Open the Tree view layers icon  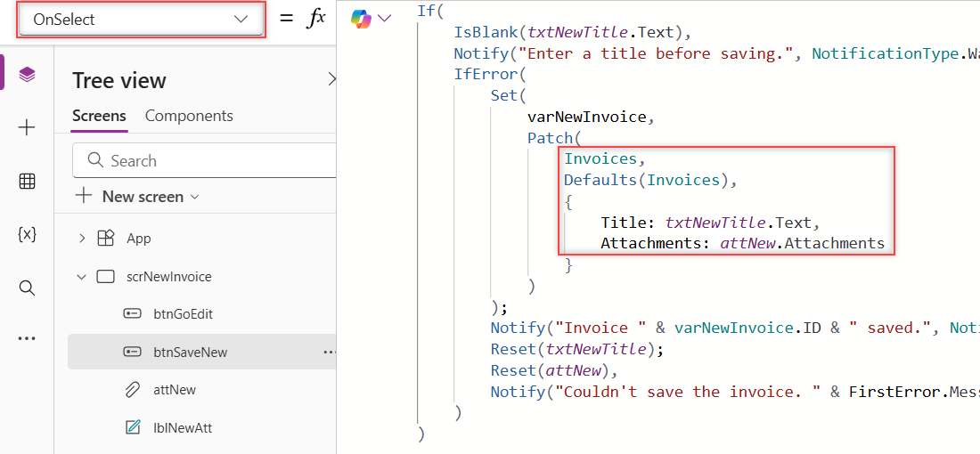coord(27,75)
